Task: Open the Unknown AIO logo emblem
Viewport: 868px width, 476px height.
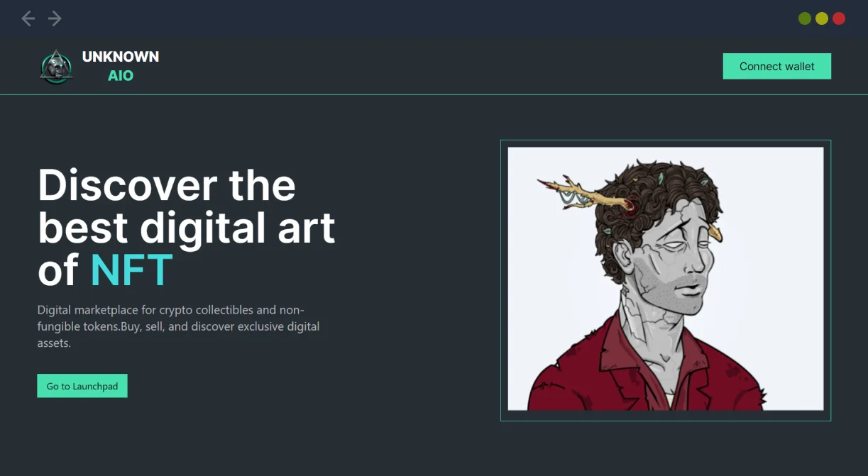Action: (x=57, y=67)
